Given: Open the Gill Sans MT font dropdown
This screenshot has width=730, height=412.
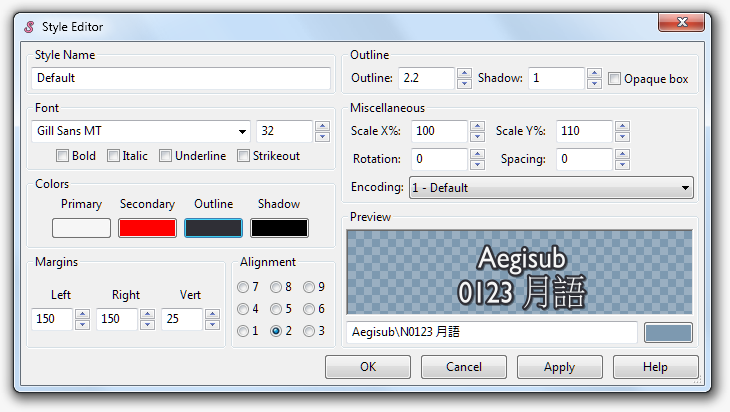Looking at the screenshot, I should 243,132.
